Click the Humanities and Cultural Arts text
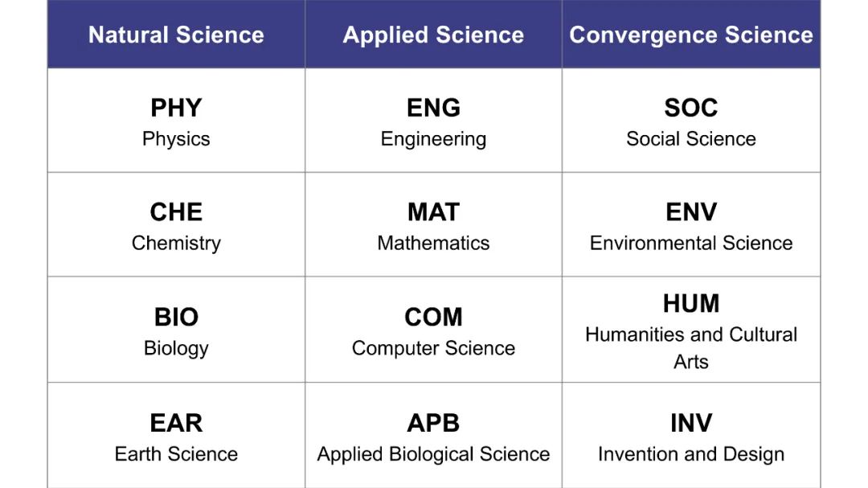Image resolution: width=868 pixels, height=488 pixels. (691, 347)
